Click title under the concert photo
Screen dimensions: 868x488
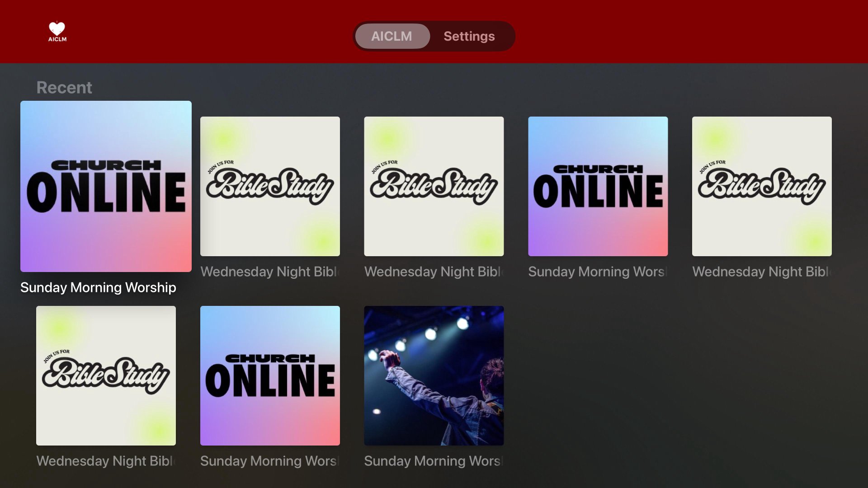(x=434, y=461)
